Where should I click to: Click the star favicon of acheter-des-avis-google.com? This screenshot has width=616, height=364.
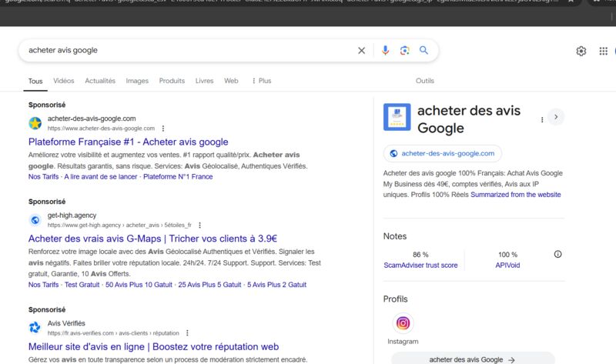pos(35,123)
